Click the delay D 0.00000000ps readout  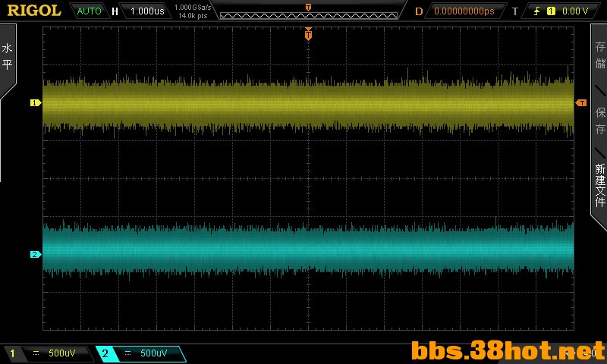pos(464,11)
